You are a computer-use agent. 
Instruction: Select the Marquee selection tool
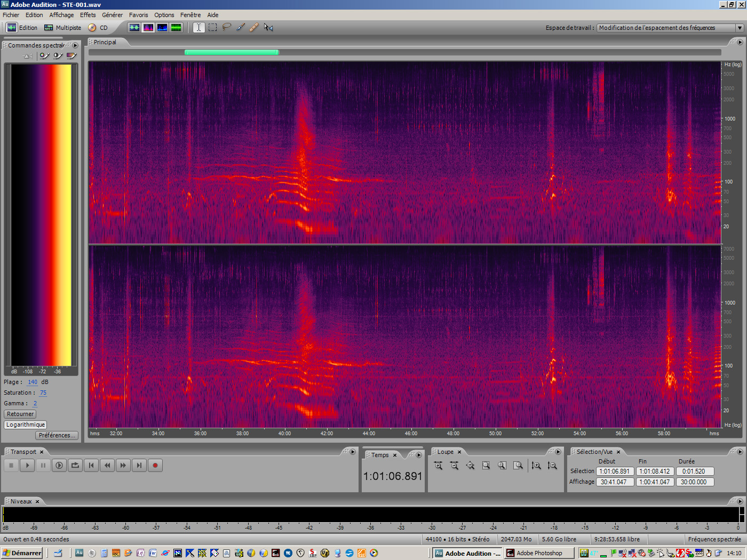coord(212,27)
